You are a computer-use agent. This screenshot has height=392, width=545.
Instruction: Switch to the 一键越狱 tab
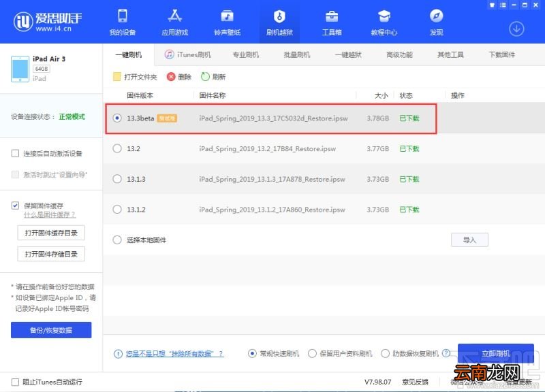click(x=348, y=54)
